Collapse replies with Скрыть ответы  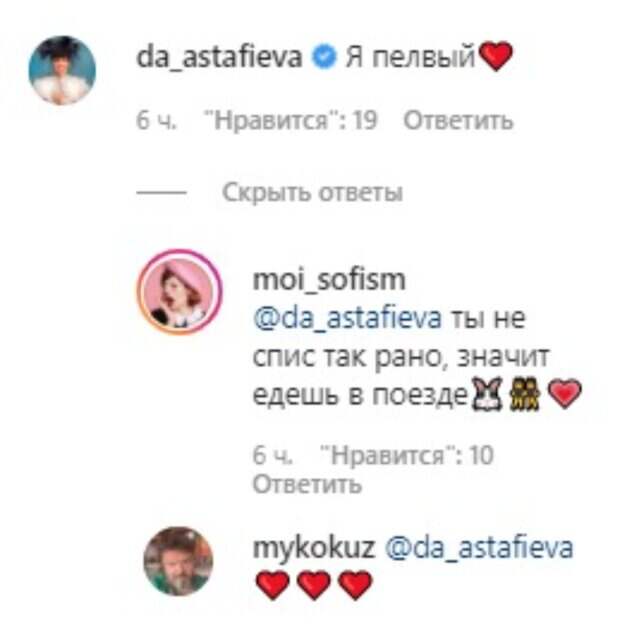312,192
